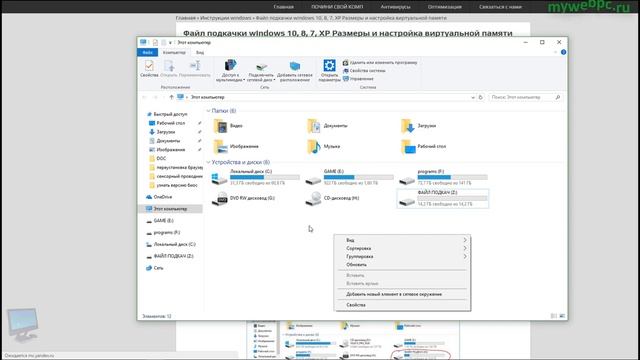The height and width of the screenshot is (360, 640).
Task: Click the Доступ к мультимедиа ribbon icon
Action: (230, 71)
